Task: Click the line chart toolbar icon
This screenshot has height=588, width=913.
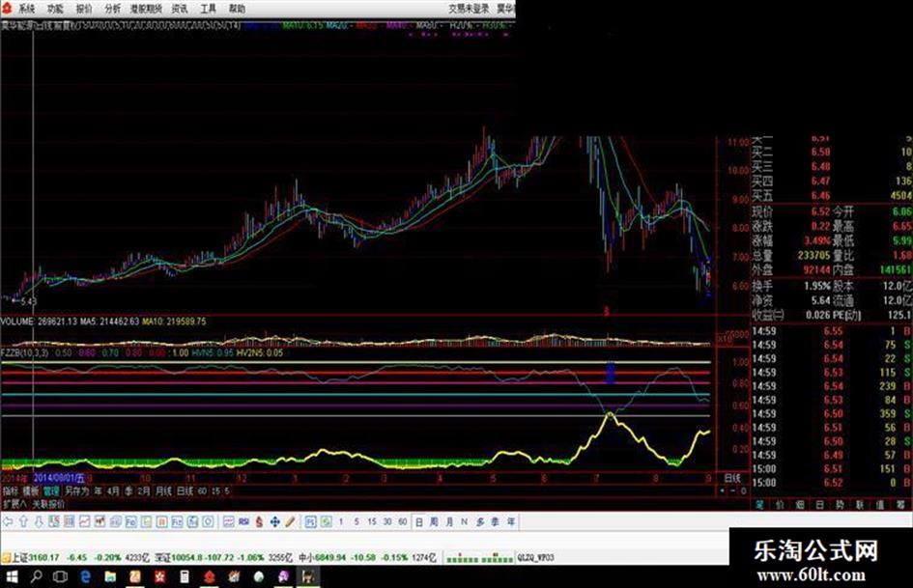Action: (84, 521)
